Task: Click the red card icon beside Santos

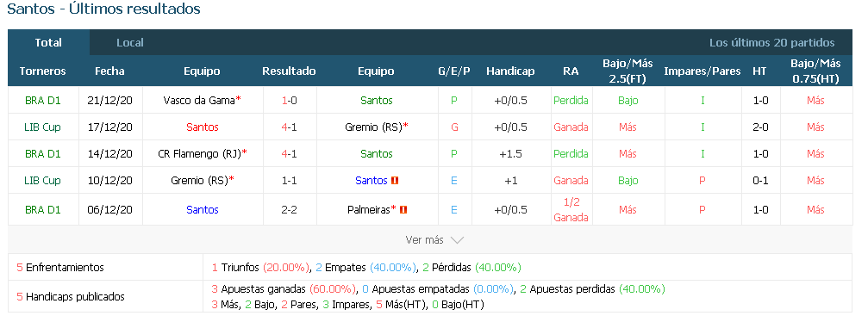Action: point(395,180)
